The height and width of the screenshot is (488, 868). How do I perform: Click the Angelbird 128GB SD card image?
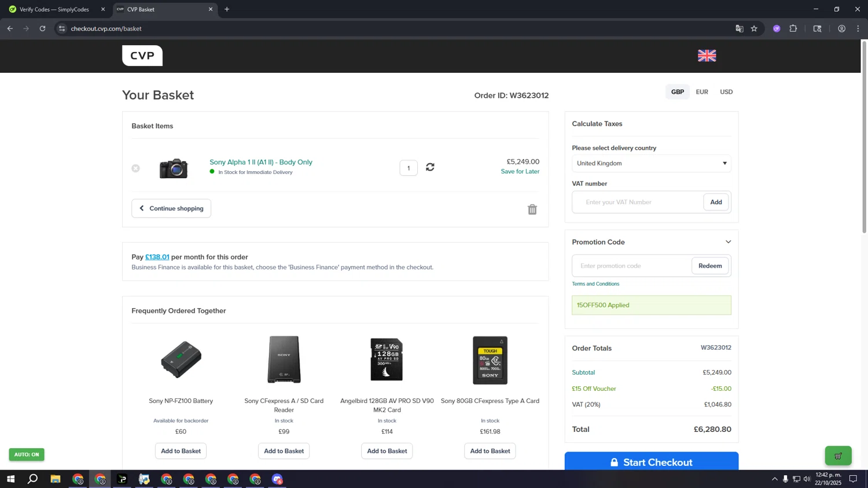click(387, 360)
